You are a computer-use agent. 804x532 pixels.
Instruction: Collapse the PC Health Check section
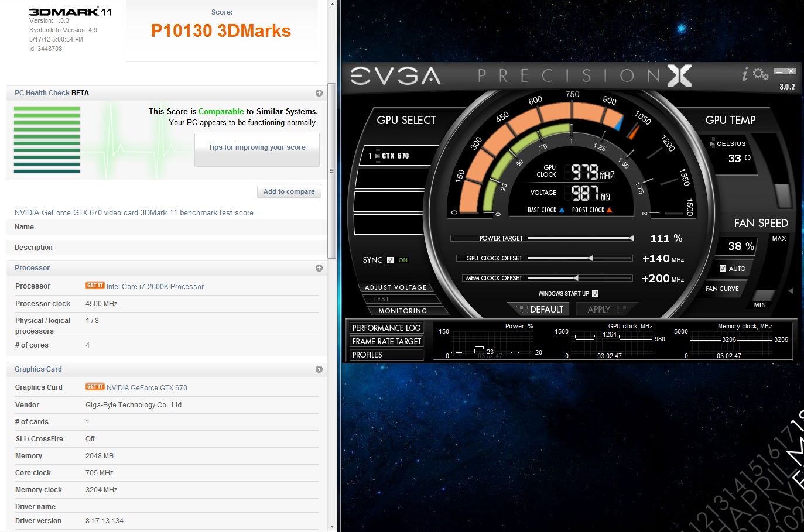coord(319,93)
